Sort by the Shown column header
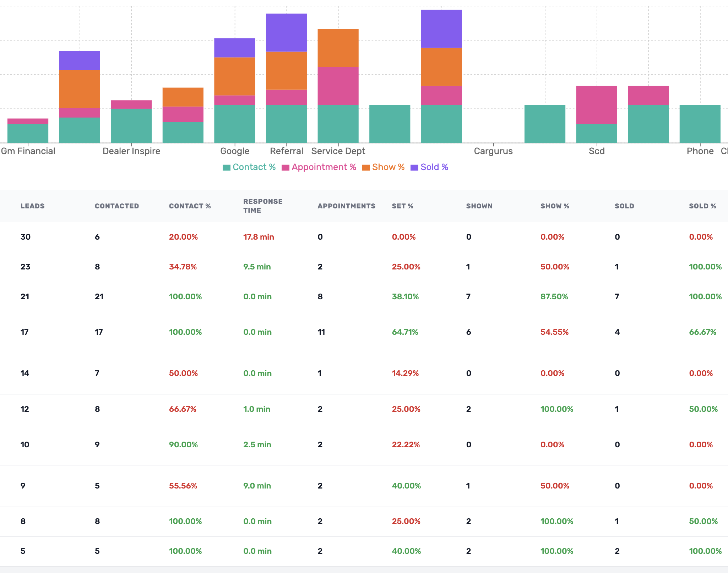This screenshot has width=728, height=573. 479,206
